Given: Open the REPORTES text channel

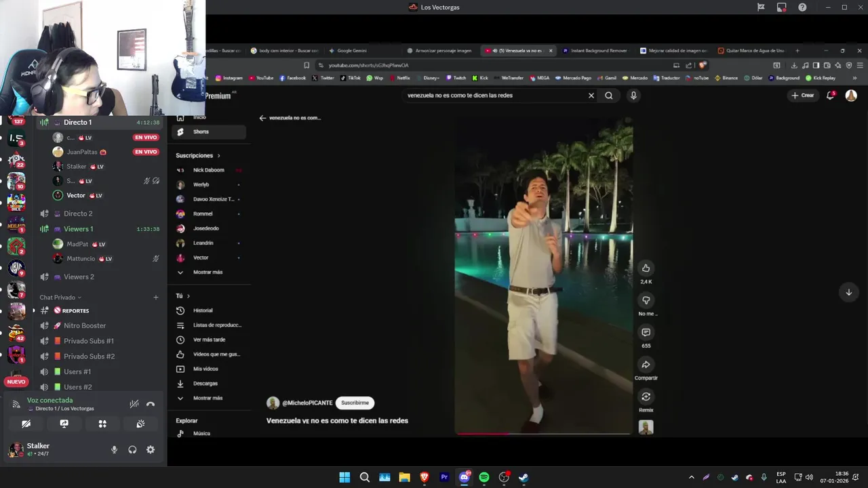Looking at the screenshot, I should (x=99, y=310).
